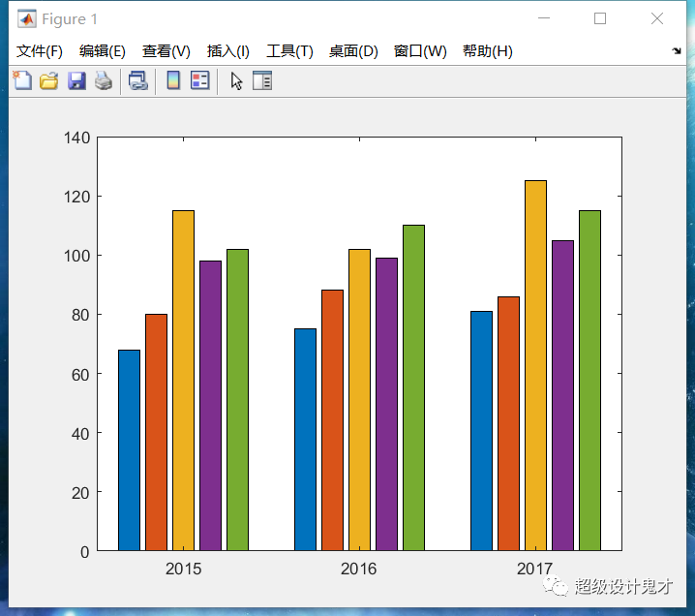Select the green bar in the 2015 group
695x616 pixels.
(x=237, y=400)
